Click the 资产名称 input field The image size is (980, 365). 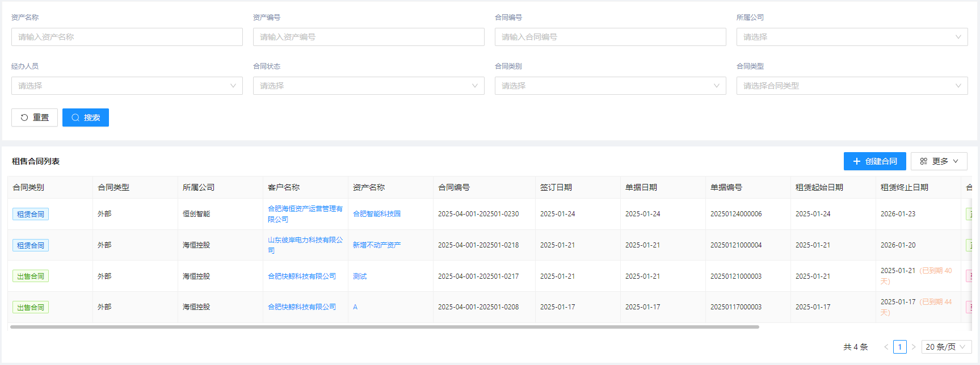point(127,37)
